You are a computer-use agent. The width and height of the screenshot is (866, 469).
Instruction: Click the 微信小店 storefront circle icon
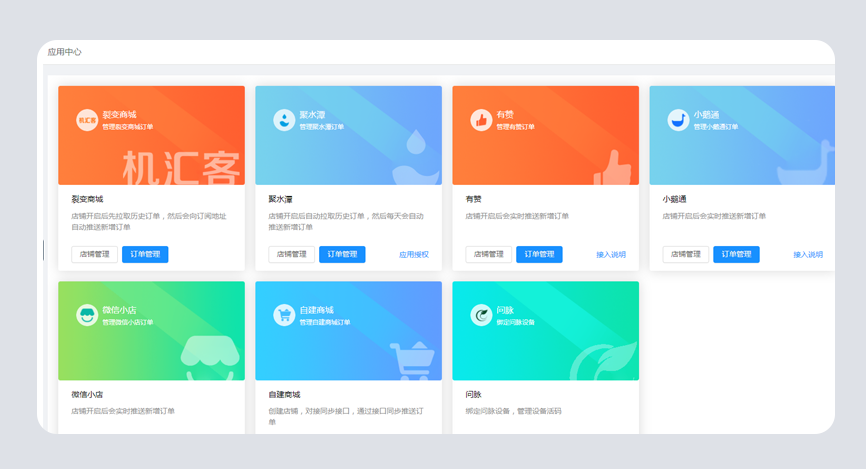pos(87,316)
